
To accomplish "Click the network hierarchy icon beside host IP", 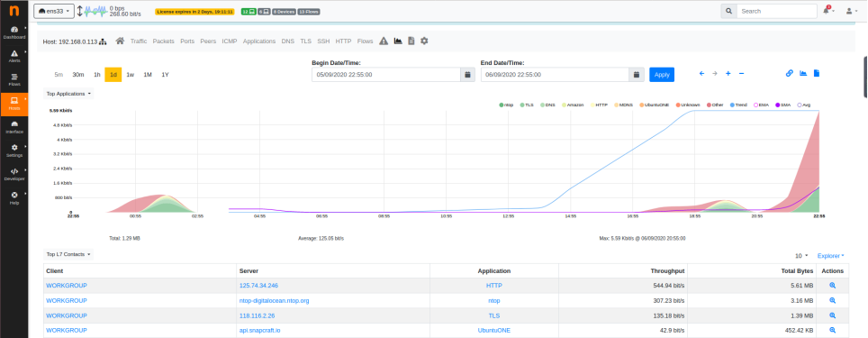I will (103, 41).
